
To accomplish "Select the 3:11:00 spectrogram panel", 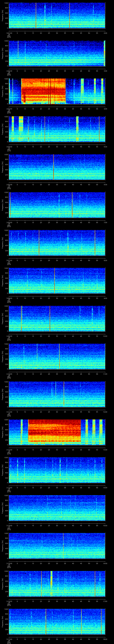I will pos(57,394).
